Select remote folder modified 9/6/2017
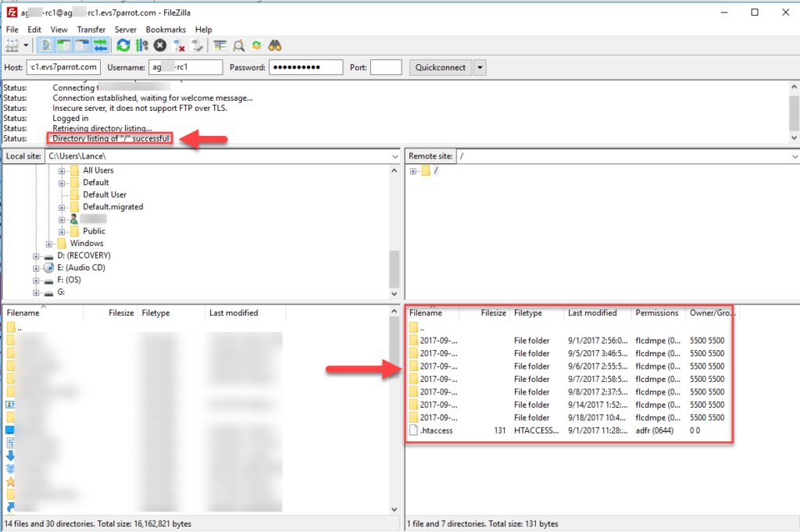The width and height of the screenshot is (800, 532). 569,366
